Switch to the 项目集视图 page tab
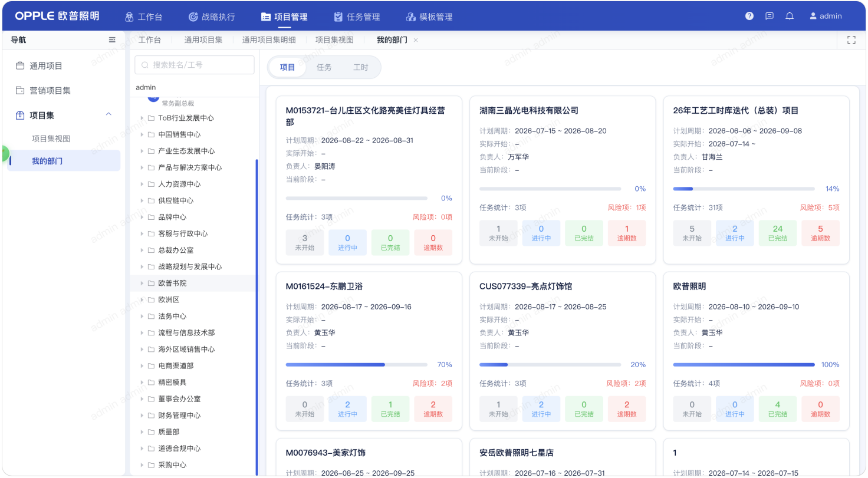 [x=334, y=39]
